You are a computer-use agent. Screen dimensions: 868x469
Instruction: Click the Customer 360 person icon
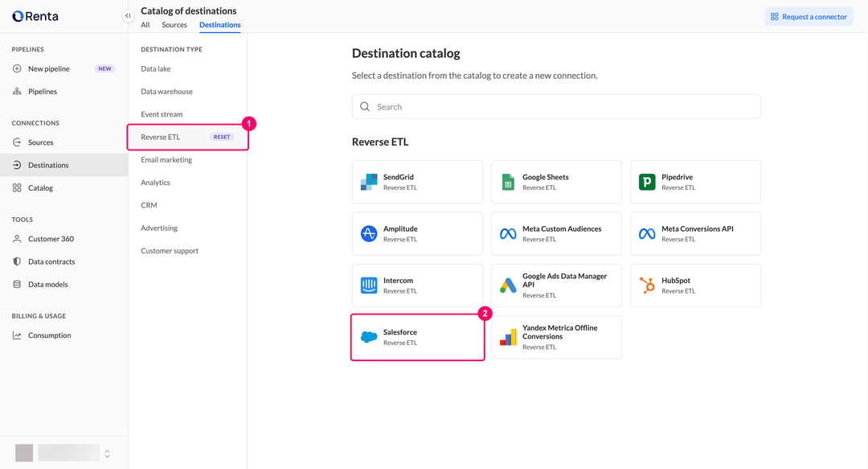(x=17, y=239)
